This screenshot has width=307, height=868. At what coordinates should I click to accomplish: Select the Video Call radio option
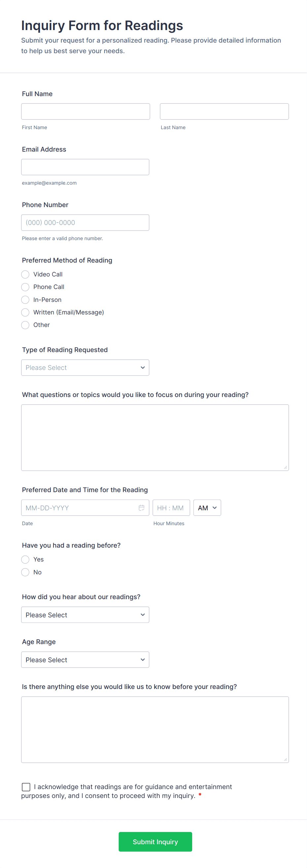coord(25,274)
